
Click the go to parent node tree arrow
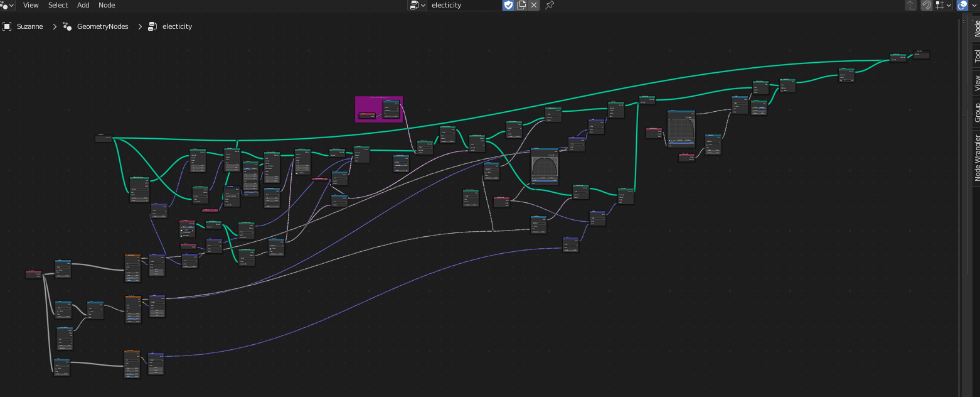[910, 5]
